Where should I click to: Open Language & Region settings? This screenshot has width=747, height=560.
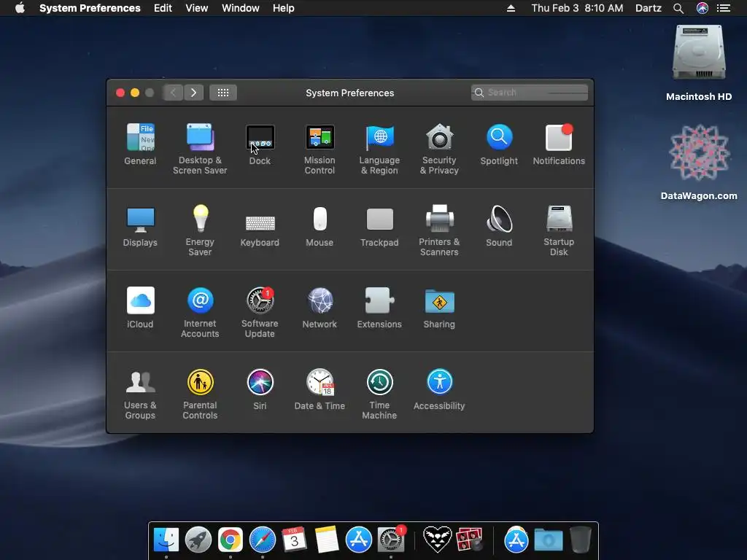(379, 149)
